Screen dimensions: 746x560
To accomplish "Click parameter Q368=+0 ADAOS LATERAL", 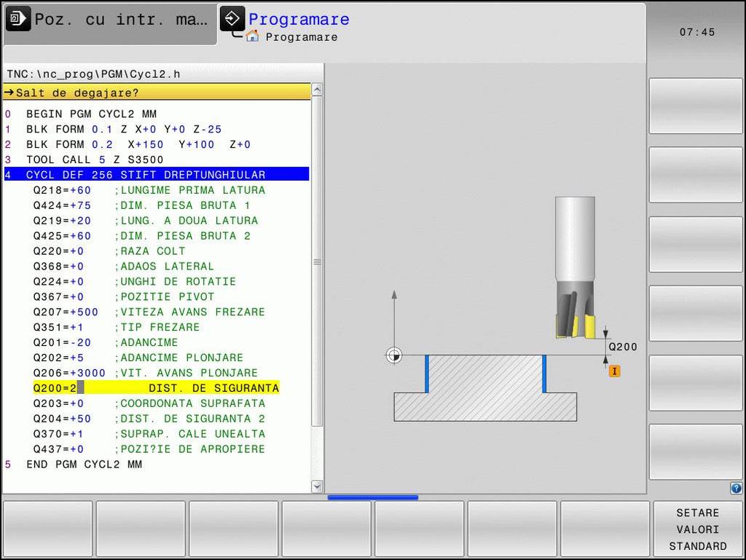I will [x=123, y=267].
